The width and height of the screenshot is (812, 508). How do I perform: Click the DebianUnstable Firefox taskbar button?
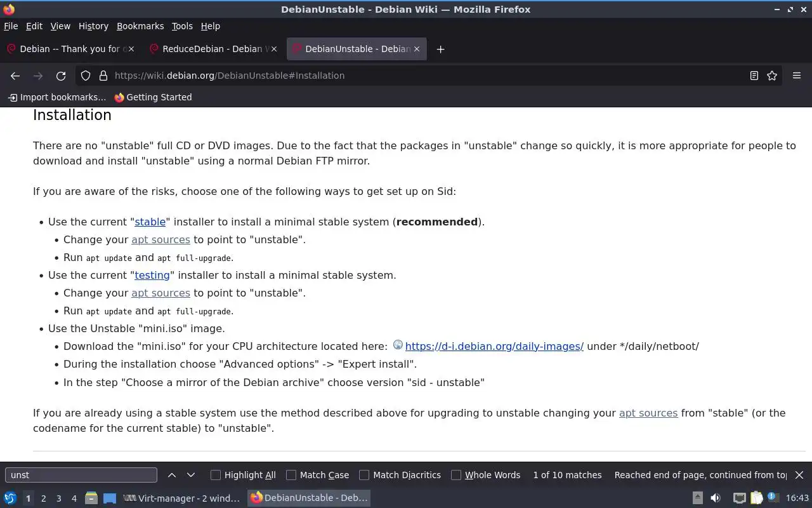[x=310, y=498]
